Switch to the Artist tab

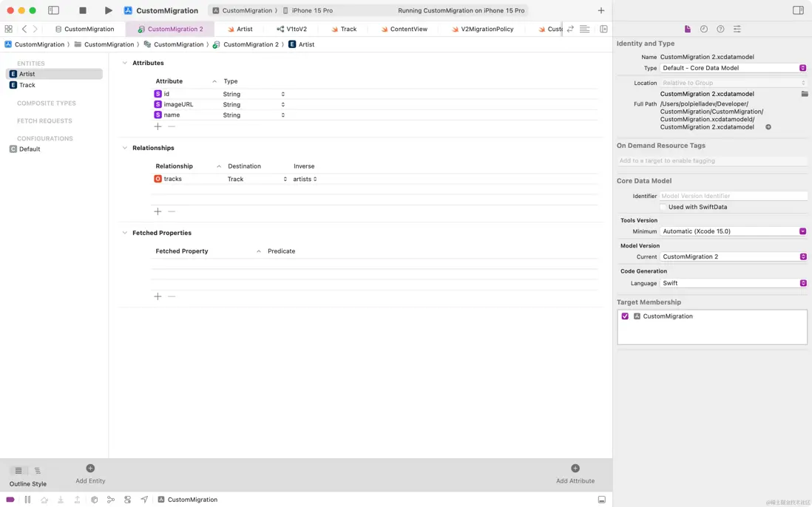240,29
